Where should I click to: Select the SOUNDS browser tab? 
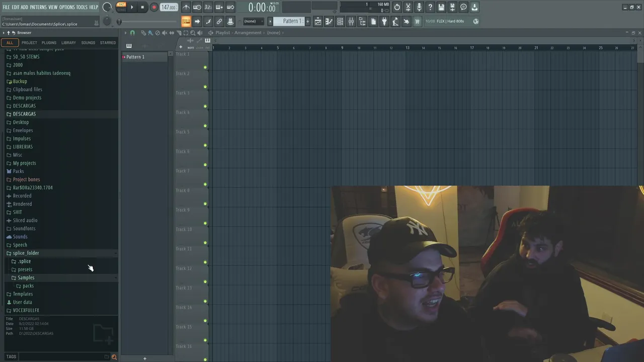tap(88, 43)
